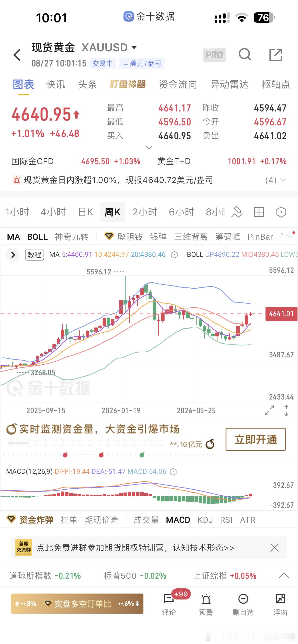Tap 实盘多空订单比 banner button

coord(77,603)
